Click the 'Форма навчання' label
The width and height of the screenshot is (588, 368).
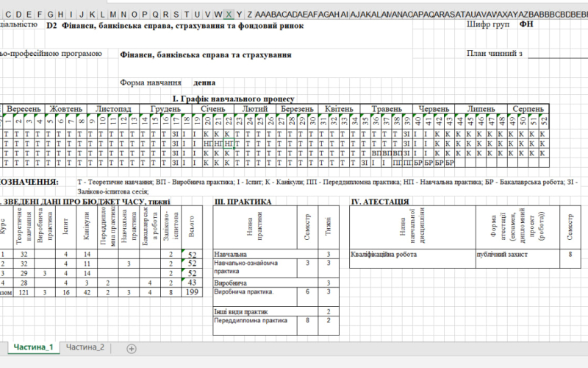click(x=151, y=82)
